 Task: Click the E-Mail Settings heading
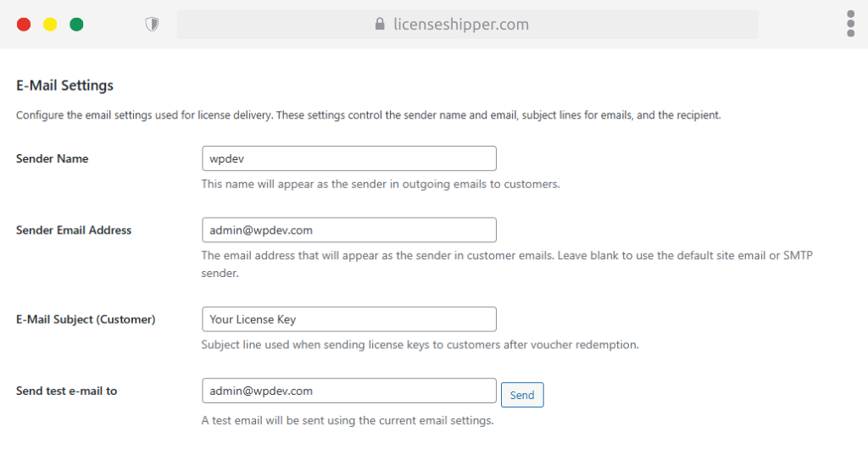coord(64,86)
